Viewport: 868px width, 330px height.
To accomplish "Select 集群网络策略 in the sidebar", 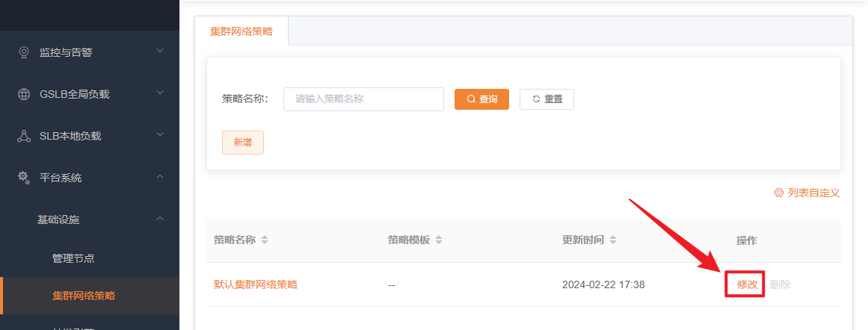I will coord(90,296).
